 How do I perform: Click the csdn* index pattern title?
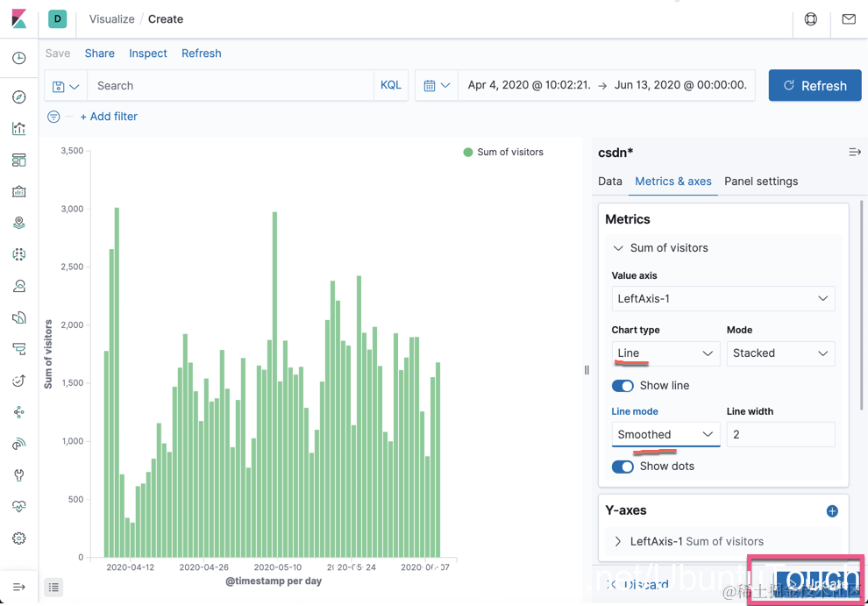pyautogui.click(x=615, y=153)
